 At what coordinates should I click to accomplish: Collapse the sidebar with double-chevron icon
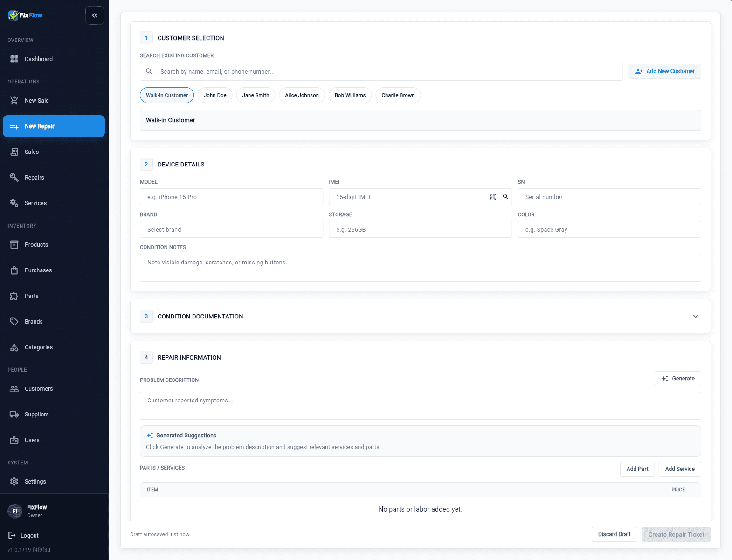pos(95,15)
